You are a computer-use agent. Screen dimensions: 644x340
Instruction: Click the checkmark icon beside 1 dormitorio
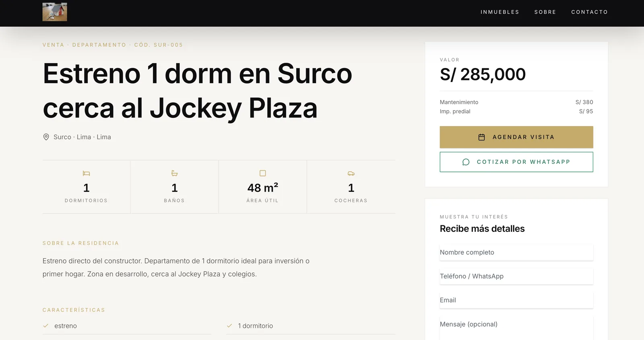(229, 326)
